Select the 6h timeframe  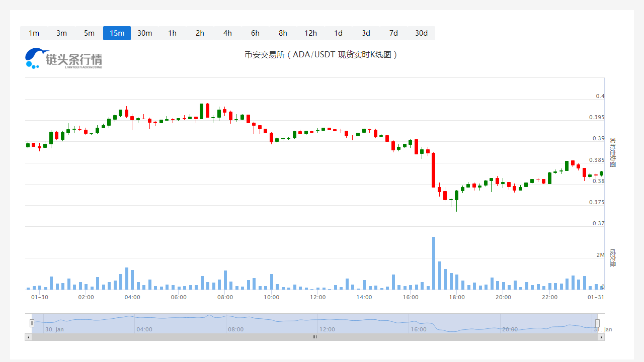point(255,33)
